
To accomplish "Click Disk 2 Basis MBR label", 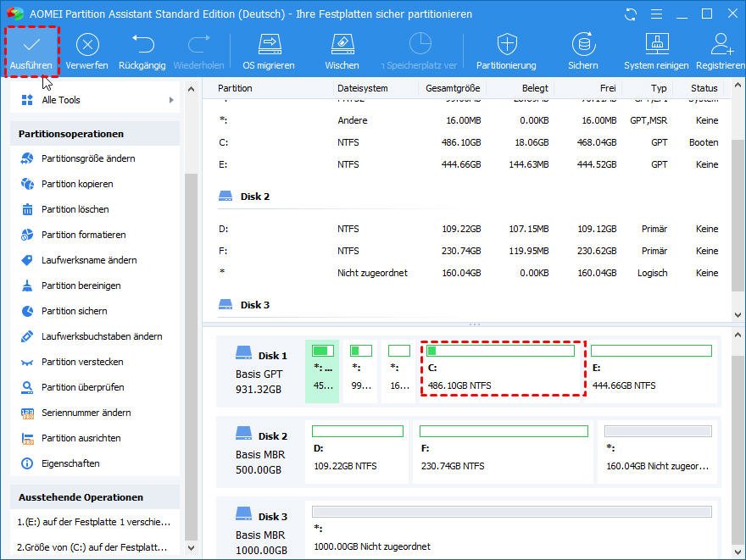I will pos(261,452).
